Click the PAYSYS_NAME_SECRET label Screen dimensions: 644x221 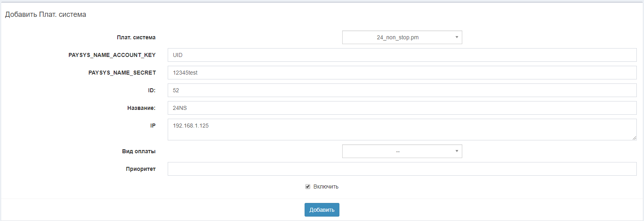(x=122, y=73)
